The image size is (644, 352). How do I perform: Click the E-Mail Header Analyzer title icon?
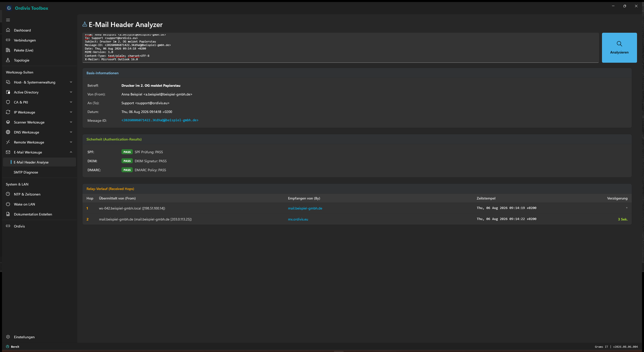(x=85, y=24)
